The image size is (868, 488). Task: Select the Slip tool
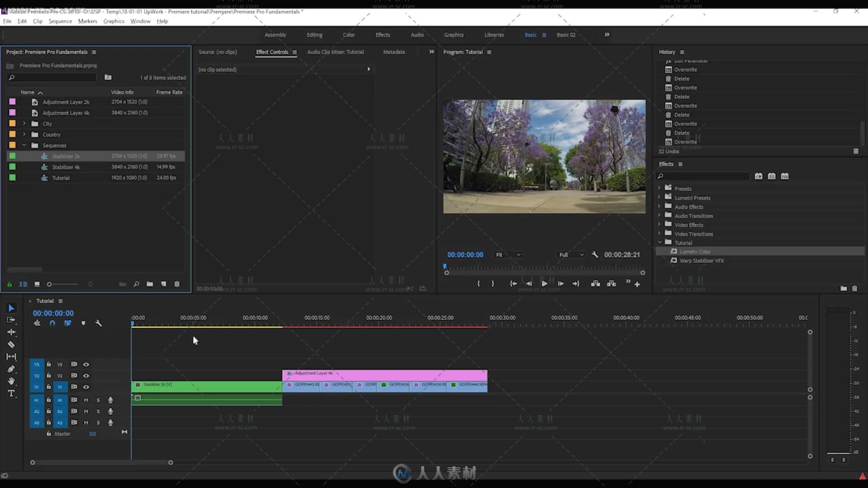point(11,357)
